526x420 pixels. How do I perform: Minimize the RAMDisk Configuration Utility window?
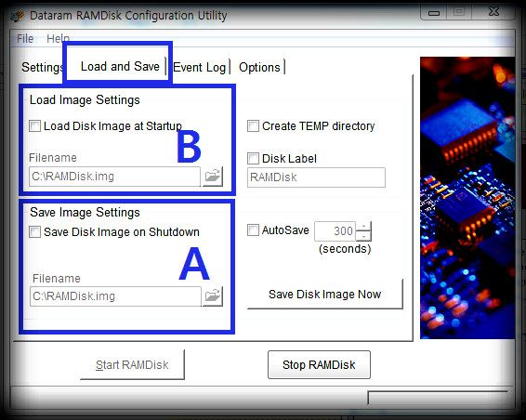point(433,13)
